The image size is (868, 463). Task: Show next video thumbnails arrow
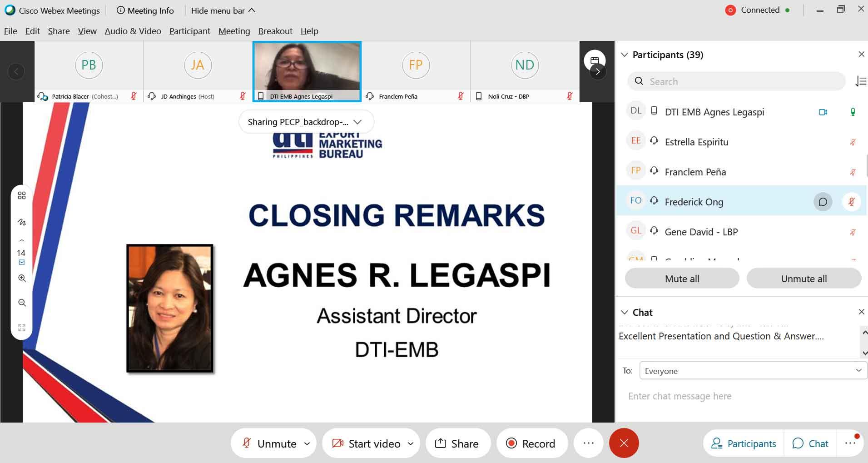[598, 71]
